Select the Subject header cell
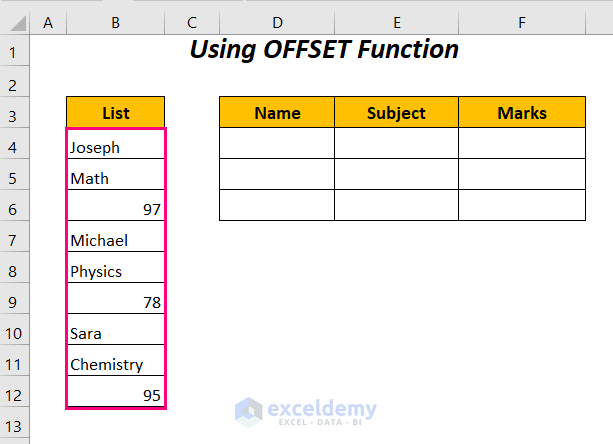 click(x=396, y=113)
